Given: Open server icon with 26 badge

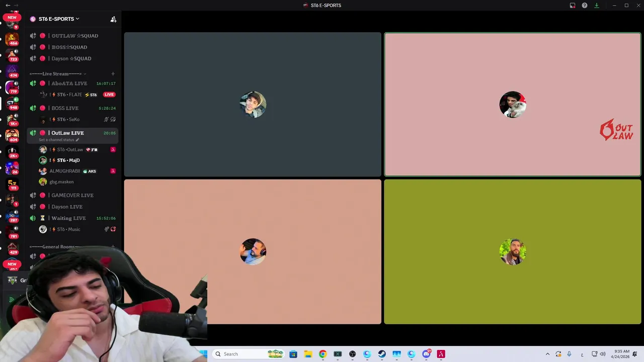Looking at the screenshot, I should (12, 167).
